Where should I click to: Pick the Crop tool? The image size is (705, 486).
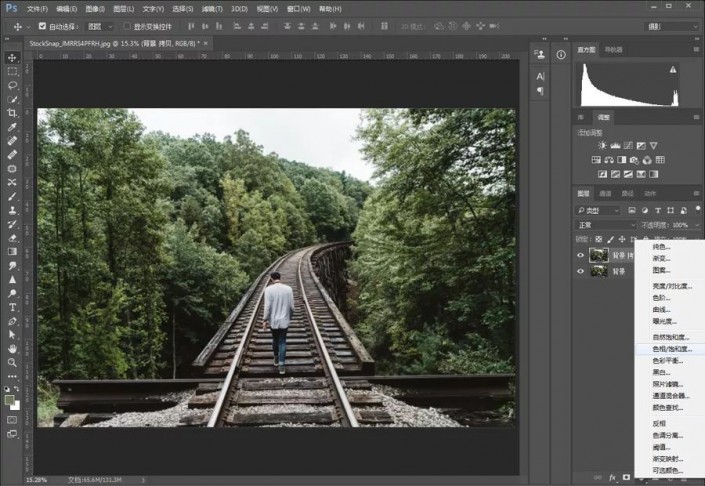pyautogui.click(x=12, y=114)
